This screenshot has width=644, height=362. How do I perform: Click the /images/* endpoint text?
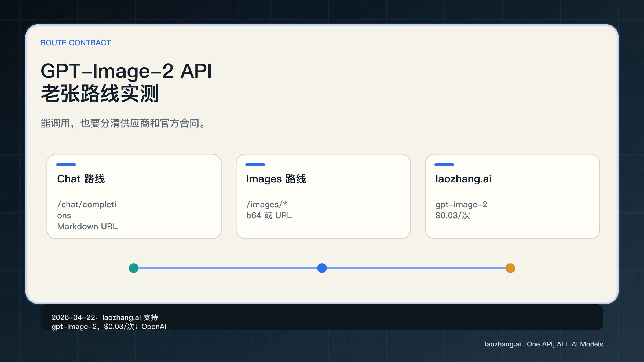click(x=267, y=204)
